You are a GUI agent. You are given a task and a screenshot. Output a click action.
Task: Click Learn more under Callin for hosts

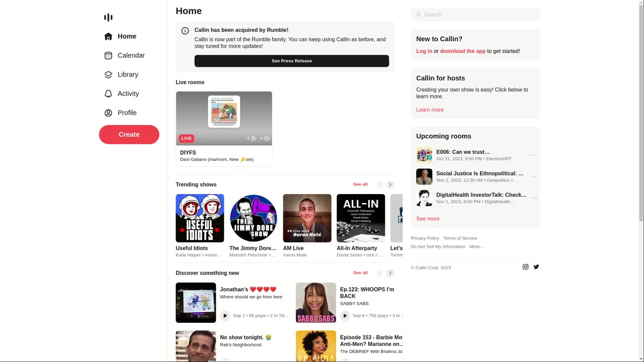[430, 110]
